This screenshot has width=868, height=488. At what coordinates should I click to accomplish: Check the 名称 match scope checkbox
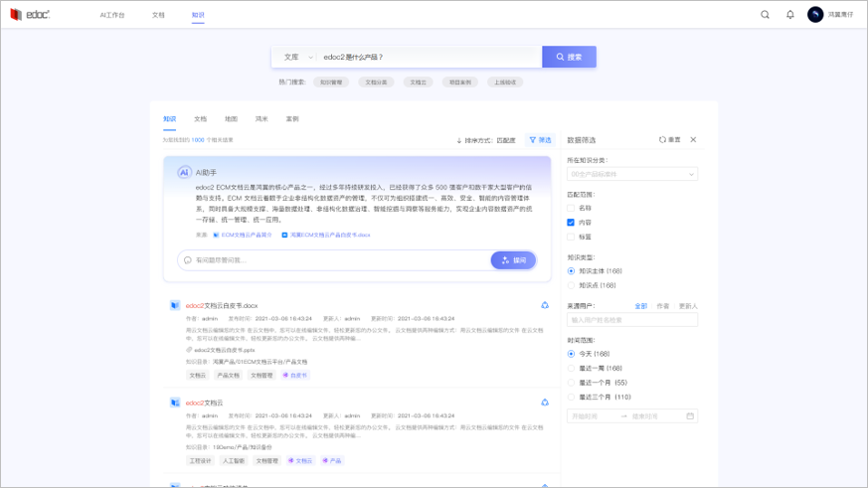coord(571,208)
